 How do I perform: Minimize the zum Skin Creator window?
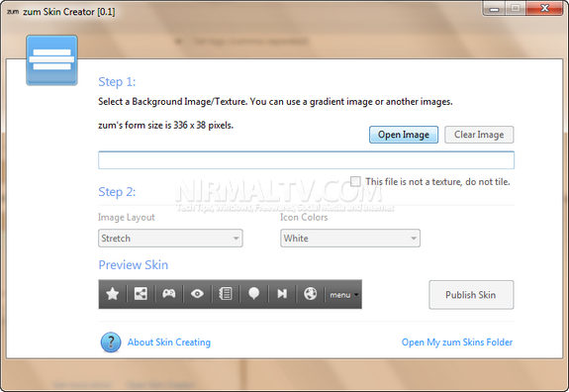click(x=494, y=9)
